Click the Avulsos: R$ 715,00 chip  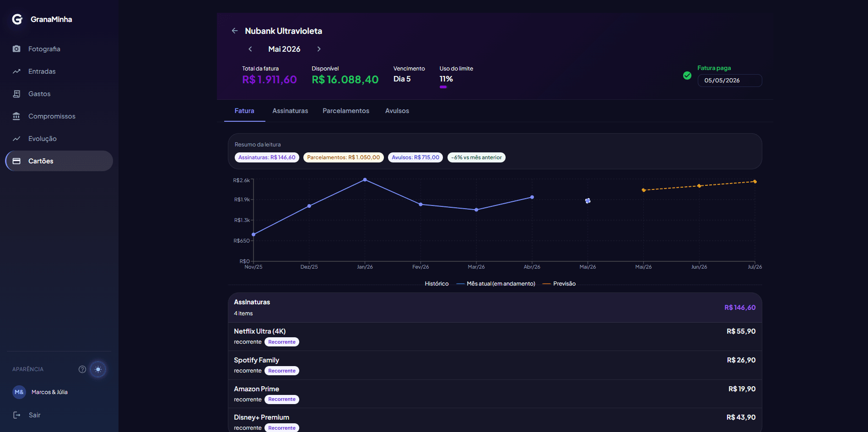click(415, 157)
